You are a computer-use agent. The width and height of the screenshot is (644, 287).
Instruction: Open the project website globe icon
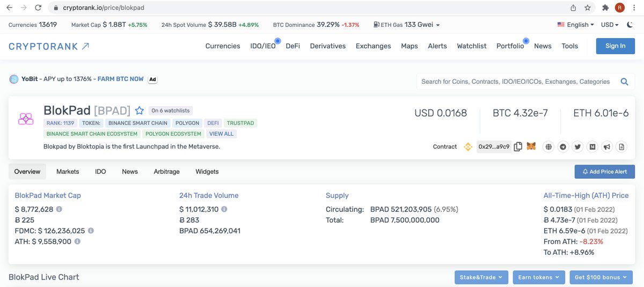[548, 146]
